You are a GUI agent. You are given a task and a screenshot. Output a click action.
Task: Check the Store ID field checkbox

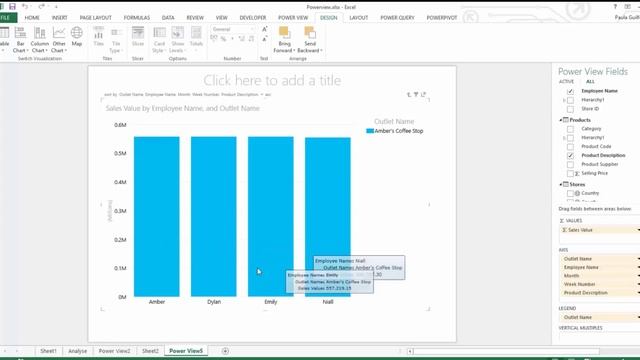coord(570,109)
